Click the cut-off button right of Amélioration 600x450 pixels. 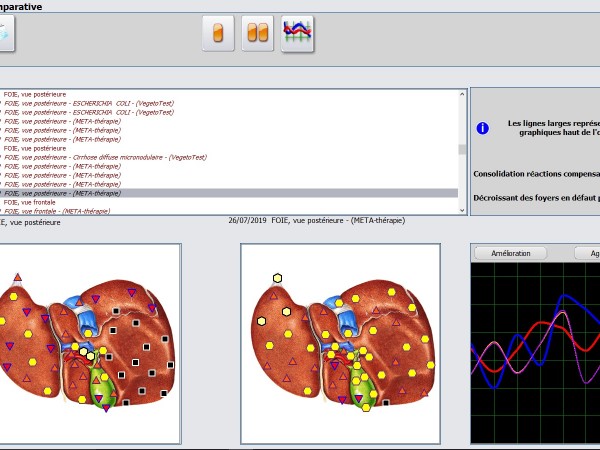coord(587,253)
